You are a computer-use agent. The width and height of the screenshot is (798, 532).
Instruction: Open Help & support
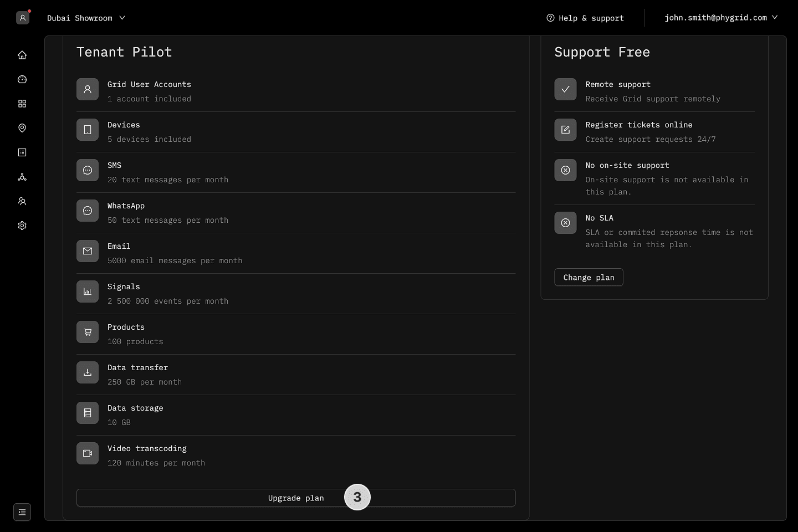coord(585,18)
